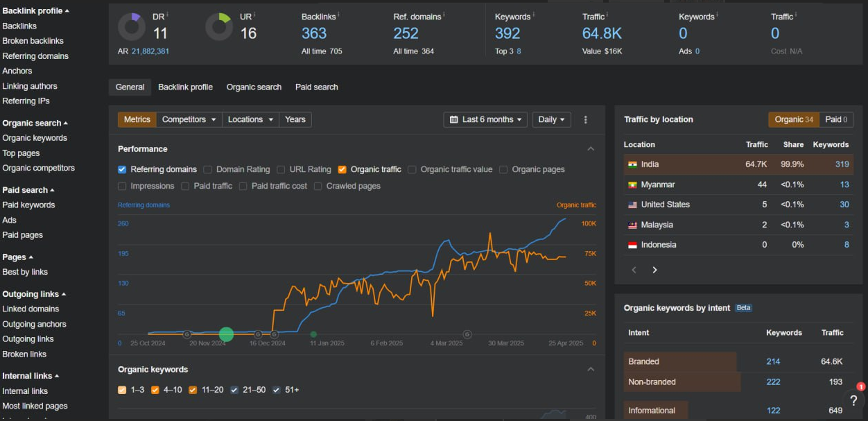The image size is (868, 421).
Task: Open Broken backlinks in the sidebar
Action: click(x=33, y=41)
